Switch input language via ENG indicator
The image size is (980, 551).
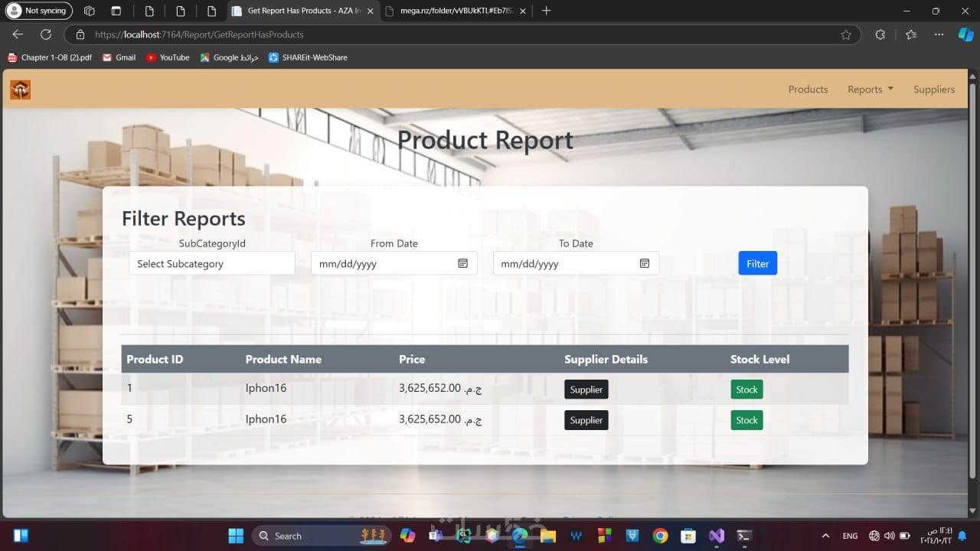click(x=851, y=536)
